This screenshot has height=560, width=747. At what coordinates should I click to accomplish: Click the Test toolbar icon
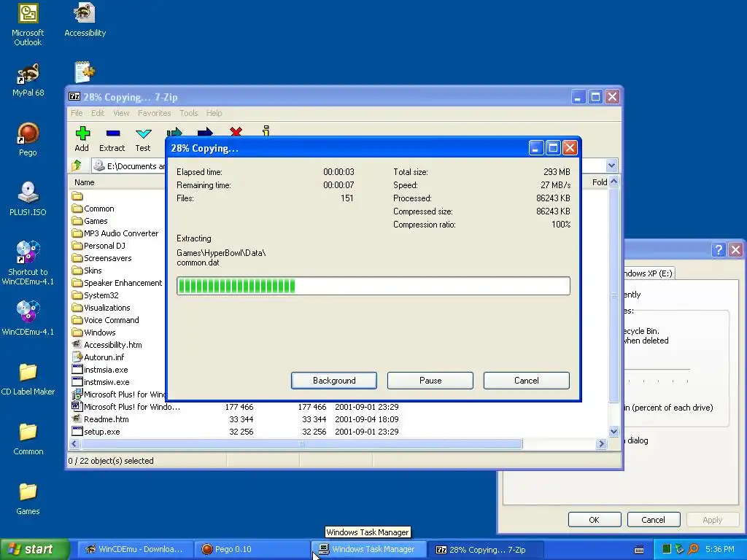tap(143, 139)
